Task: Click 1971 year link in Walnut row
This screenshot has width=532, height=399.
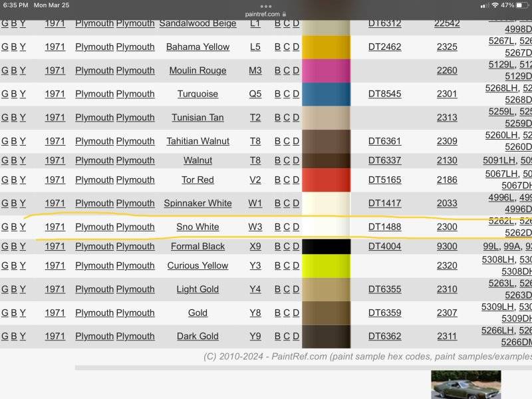Action: click(x=55, y=160)
